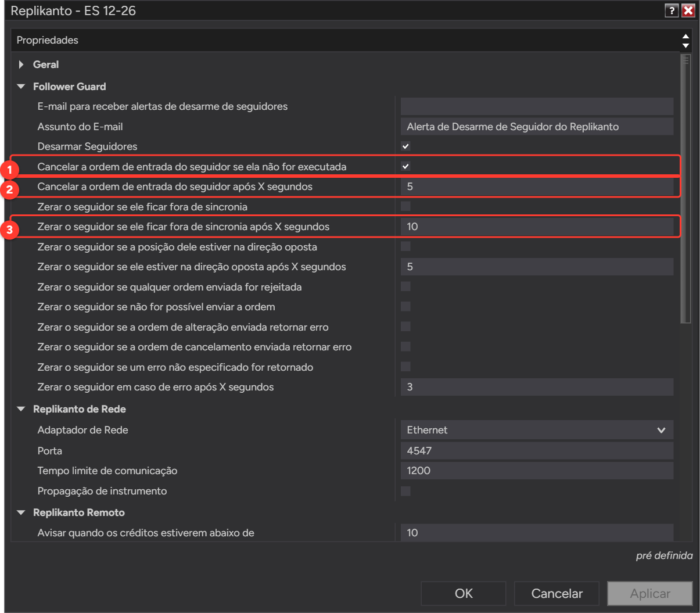Open the Adaptador de Rede dropdown
Image resolution: width=700 pixels, height=613 pixels.
coord(537,430)
